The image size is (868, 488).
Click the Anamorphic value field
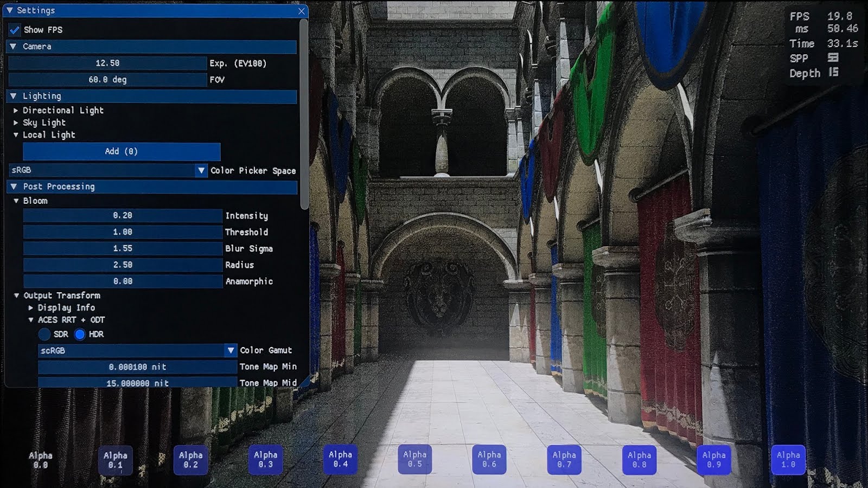click(123, 281)
